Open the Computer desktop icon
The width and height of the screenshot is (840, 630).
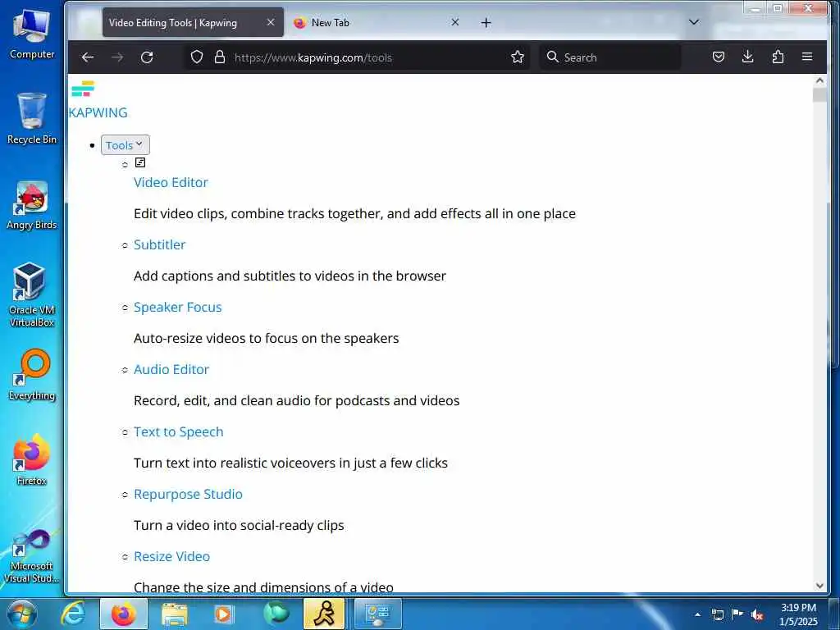click(32, 33)
